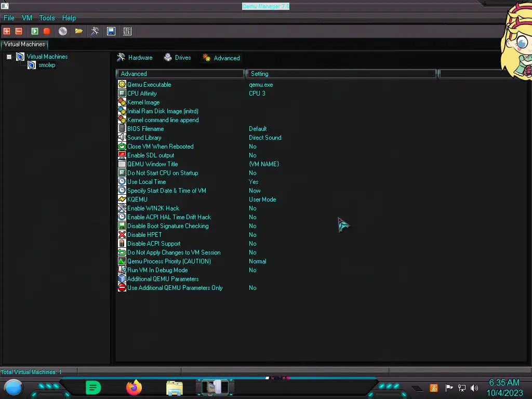
Task: Select the BIOS Filename row
Action: point(145,129)
